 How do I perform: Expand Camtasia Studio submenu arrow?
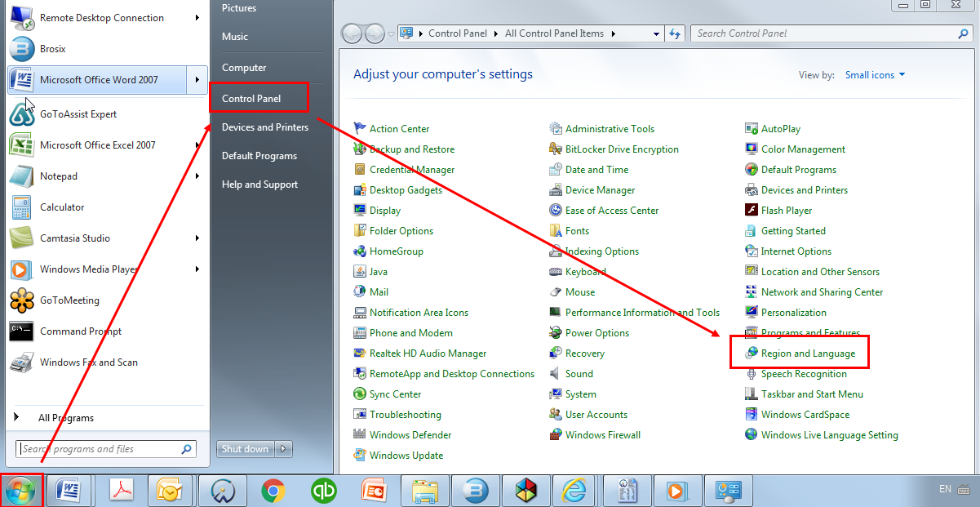197,238
